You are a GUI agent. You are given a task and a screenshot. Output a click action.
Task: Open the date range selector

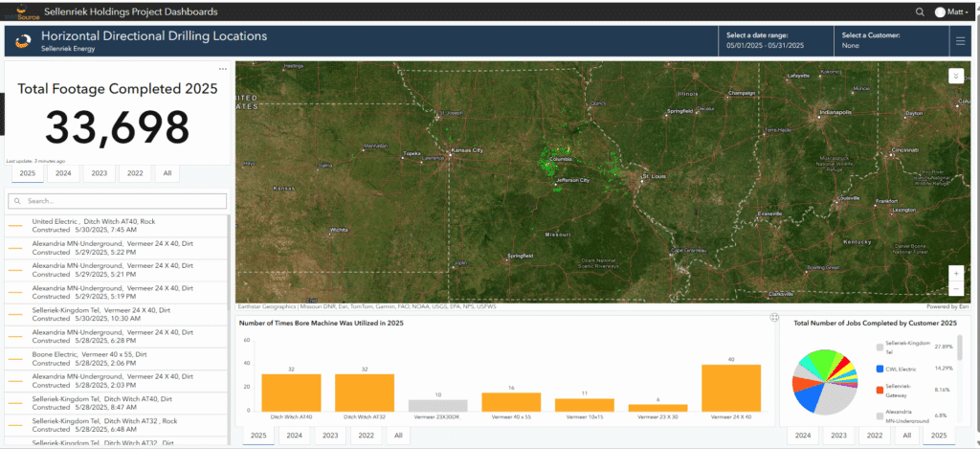tap(776, 41)
